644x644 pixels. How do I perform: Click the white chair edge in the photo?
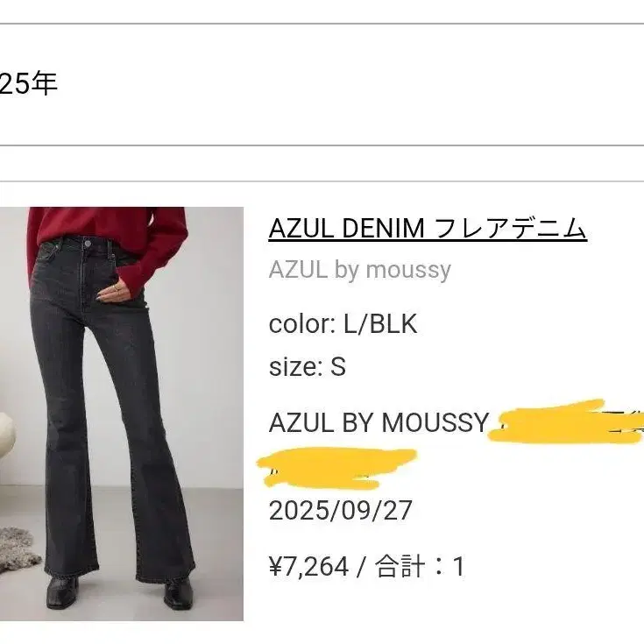6,438
